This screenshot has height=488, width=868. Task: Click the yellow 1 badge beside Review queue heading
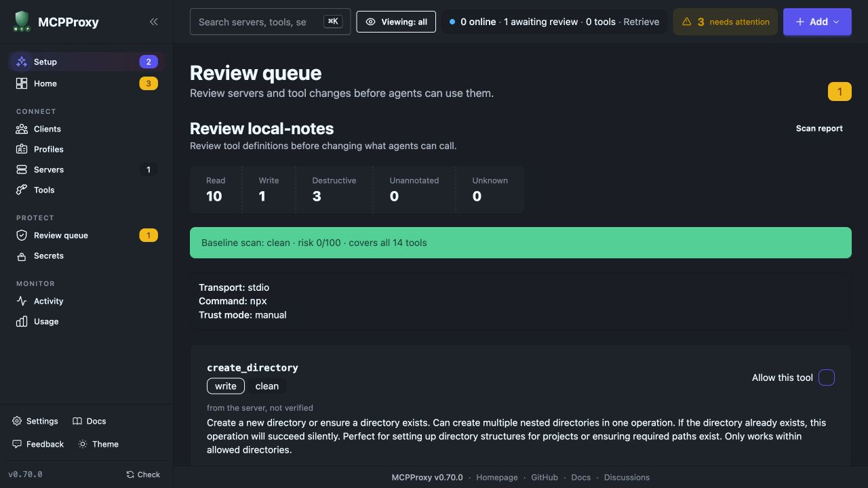pyautogui.click(x=840, y=91)
